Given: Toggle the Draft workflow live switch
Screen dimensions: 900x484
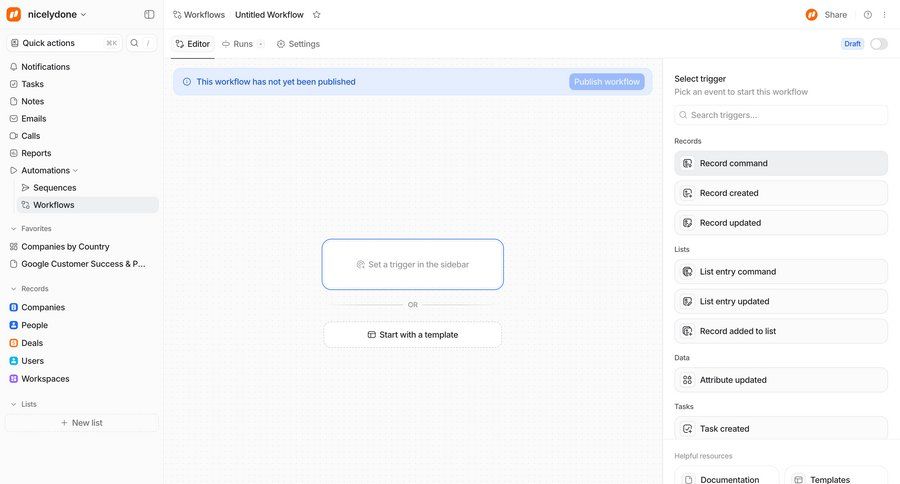Looking at the screenshot, I should [878, 44].
